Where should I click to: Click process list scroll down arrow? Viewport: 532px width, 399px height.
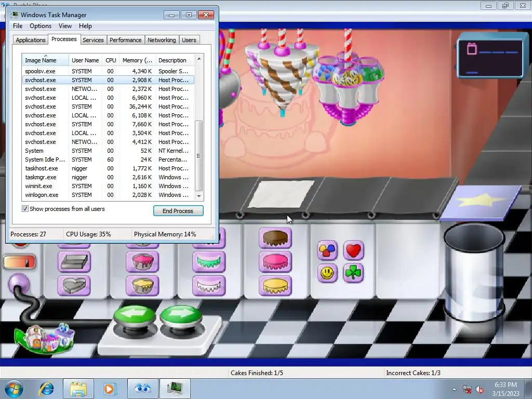[x=199, y=196]
